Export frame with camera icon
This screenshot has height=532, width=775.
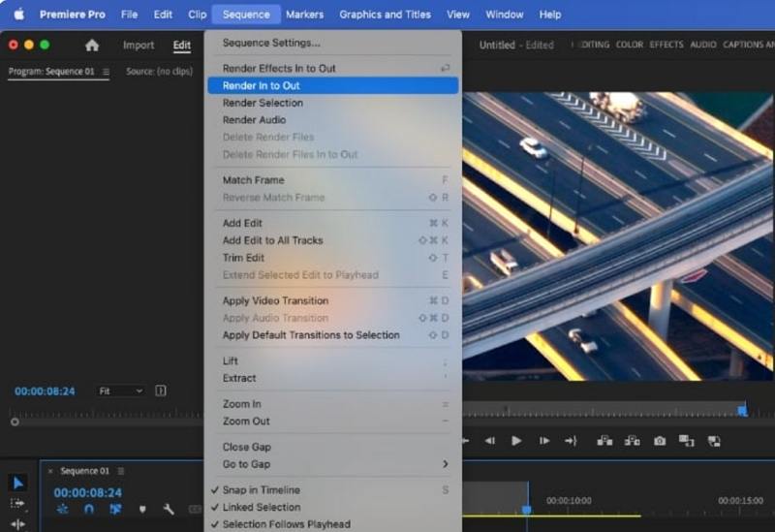point(660,441)
